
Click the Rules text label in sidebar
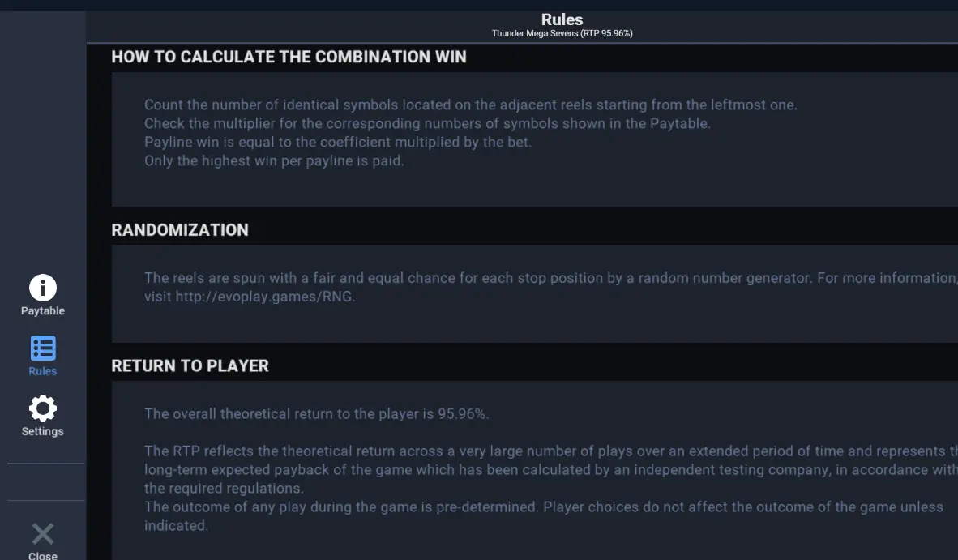coord(43,370)
